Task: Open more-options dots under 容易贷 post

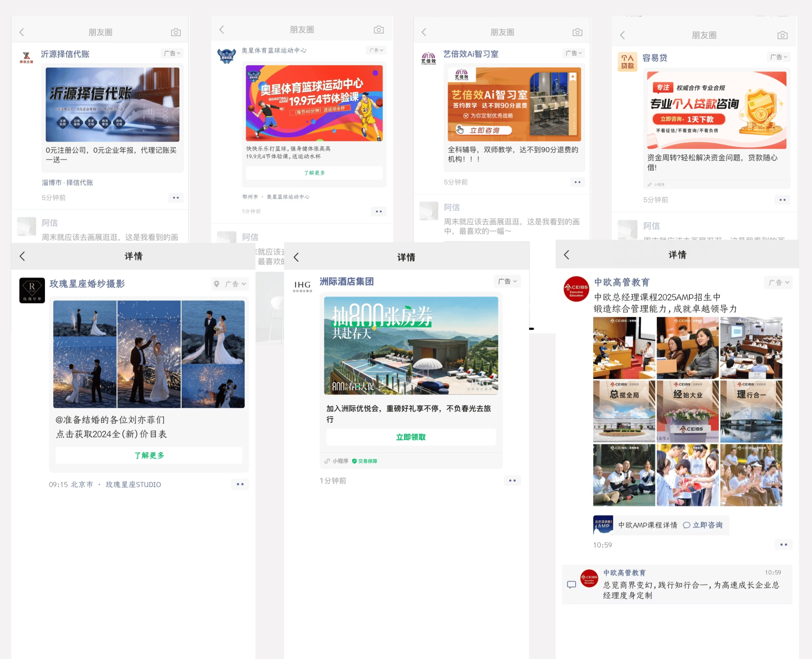Action: 783,200
